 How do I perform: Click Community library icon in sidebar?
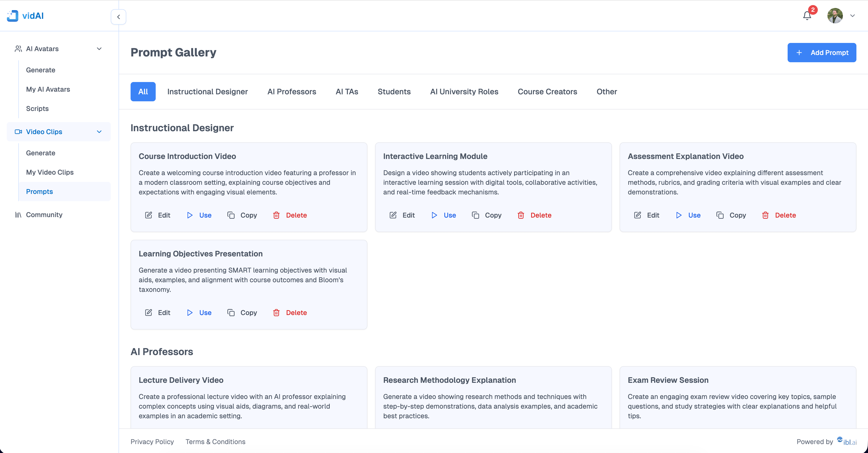pyautogui.click(x=18, y=215)
